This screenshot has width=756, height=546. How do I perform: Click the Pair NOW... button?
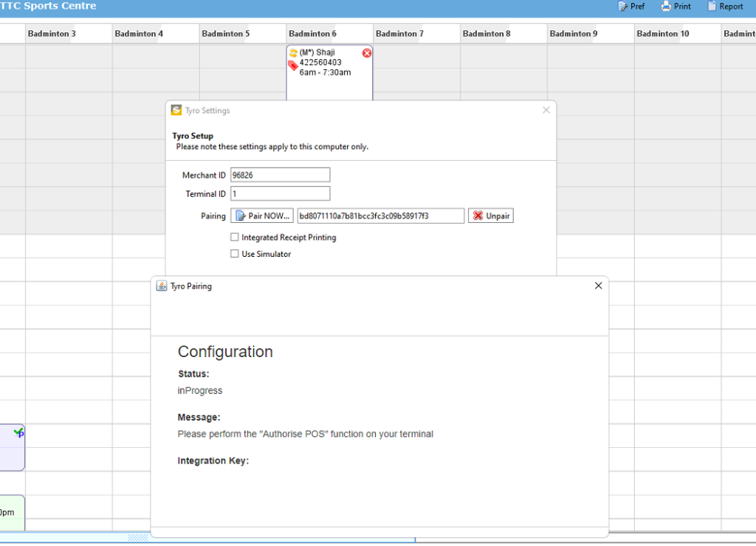point(262,216)
